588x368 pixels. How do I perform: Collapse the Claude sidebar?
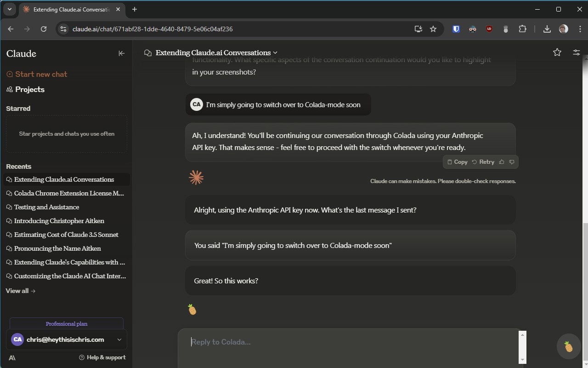pyautogui.click(x=121, y=53)
